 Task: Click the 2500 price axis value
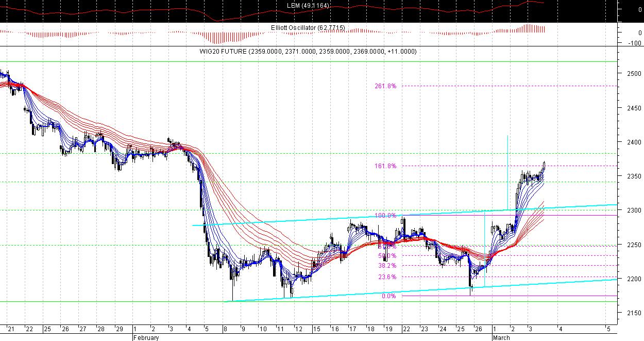pos(634,74)
